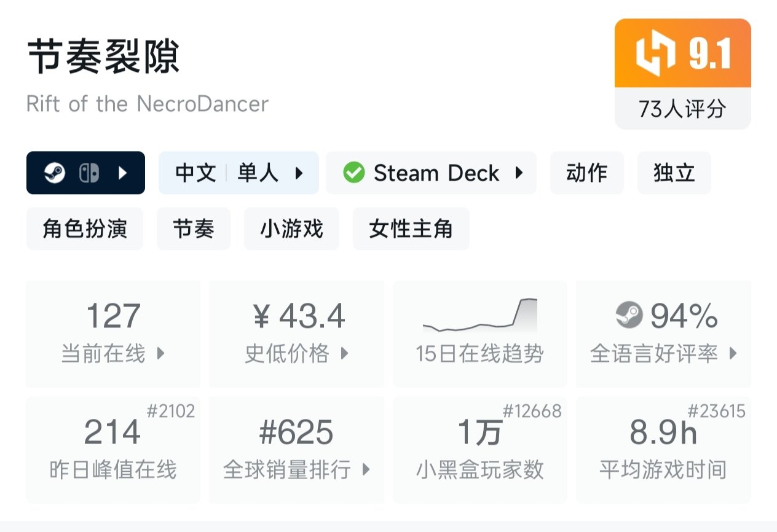Open the 当前在线 details arrow

coord(161,353)
